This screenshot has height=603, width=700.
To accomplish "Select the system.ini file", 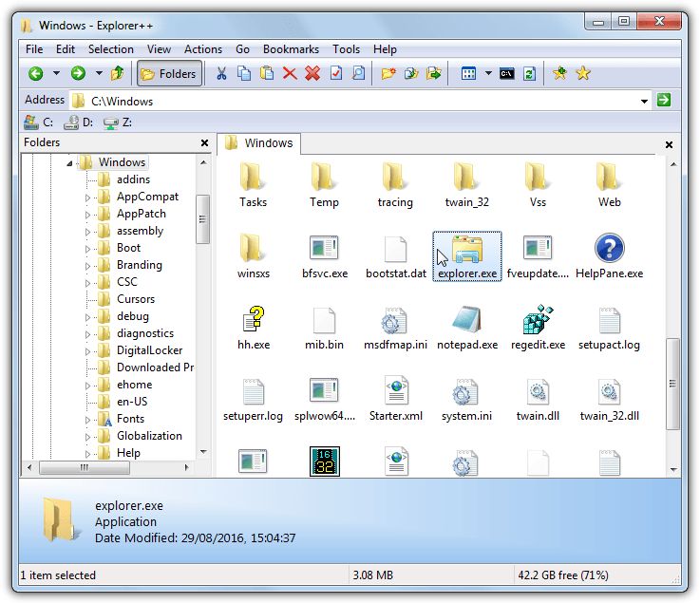I will 466,399.
